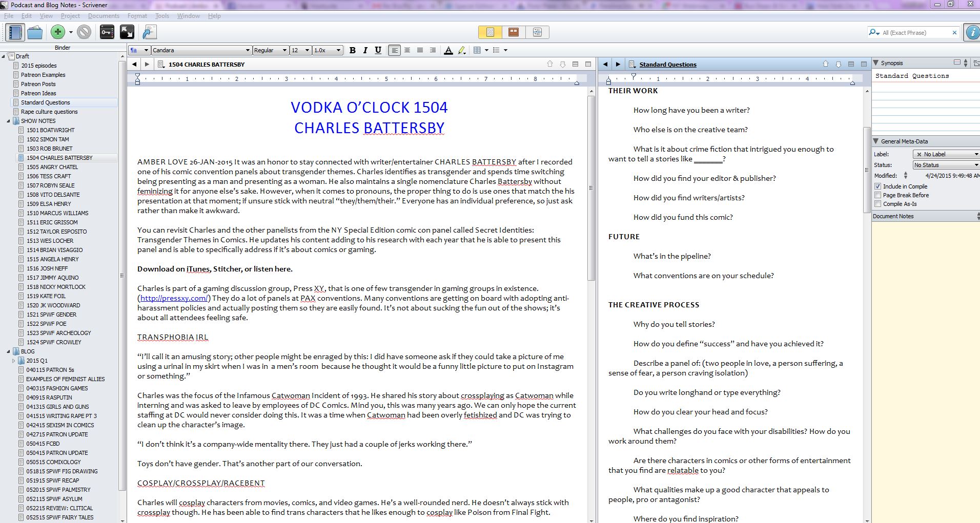Justify text alignment
Screen dimensions: 980x523
pyautogui.click(x=420, y=50)
